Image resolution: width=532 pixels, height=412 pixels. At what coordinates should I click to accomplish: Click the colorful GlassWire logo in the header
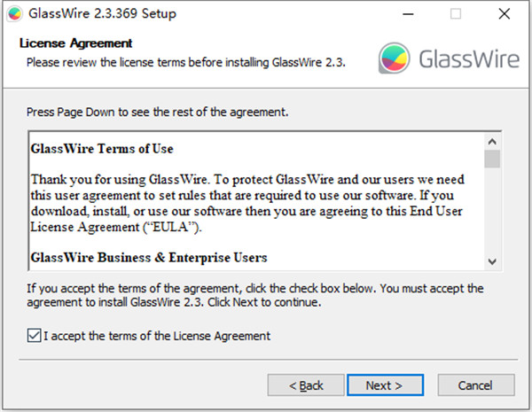pos(394,58)
